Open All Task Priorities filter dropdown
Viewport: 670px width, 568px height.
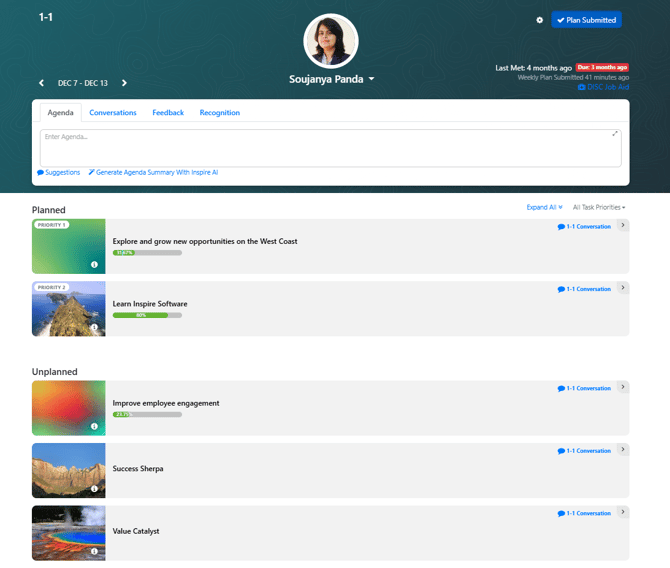(x=599, y=207)
